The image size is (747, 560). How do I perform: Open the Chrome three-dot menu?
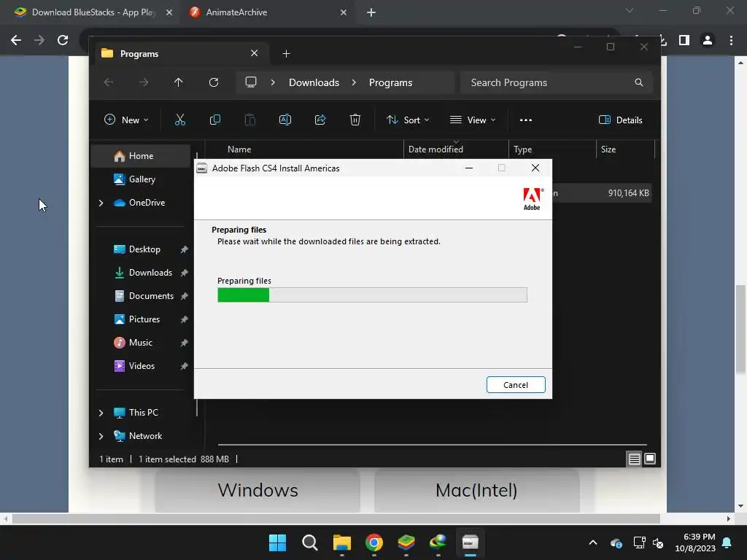tap(731, 41)
